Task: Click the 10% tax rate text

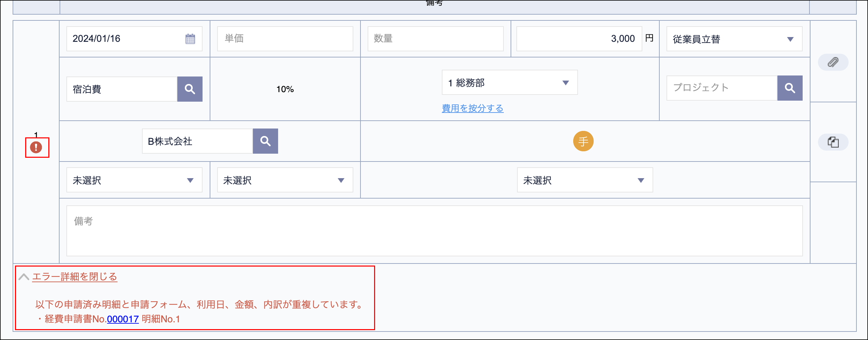Action: point(285,89)
